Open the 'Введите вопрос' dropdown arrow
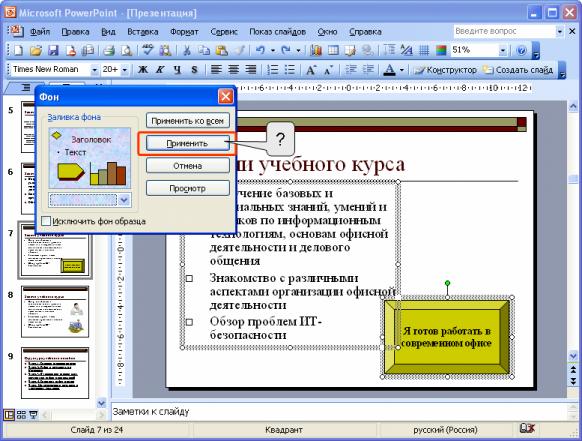 559,32
